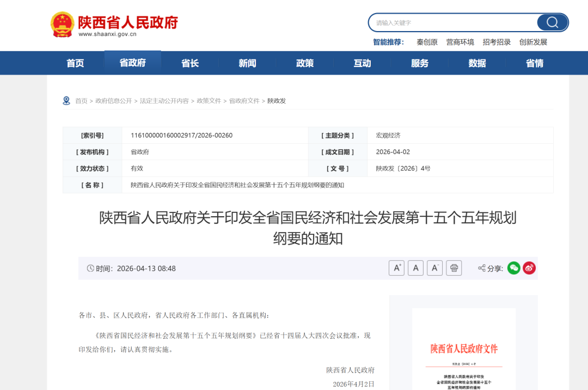Image resolution: width=588 pixels, height=390 pixels.
Task: Click the national emblem logo
Action: click(x=62, y=23)
